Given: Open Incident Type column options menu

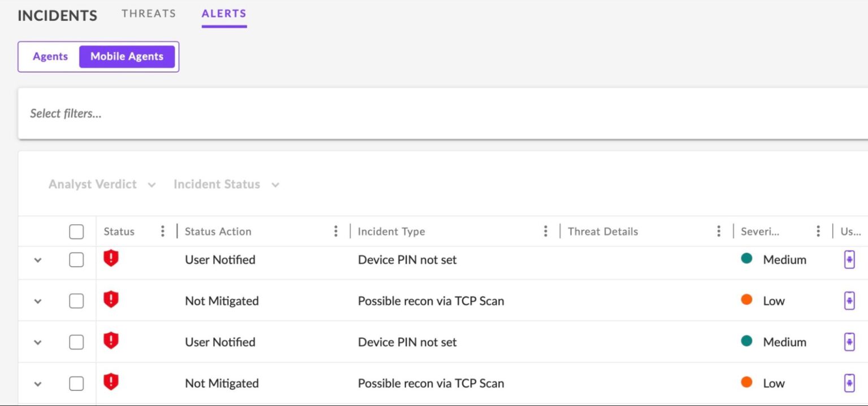Looking at the screenshot, I should [x=545, y=231].
